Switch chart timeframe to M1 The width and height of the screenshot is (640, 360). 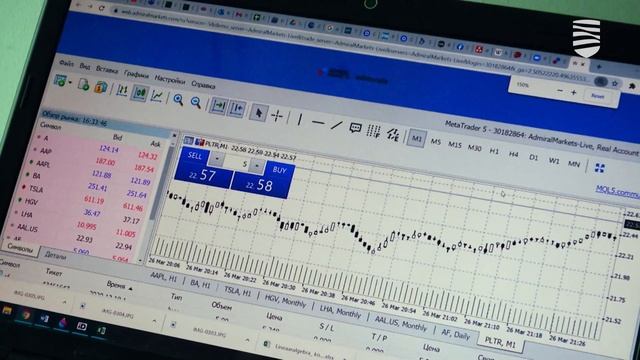(x=416, y=138)
